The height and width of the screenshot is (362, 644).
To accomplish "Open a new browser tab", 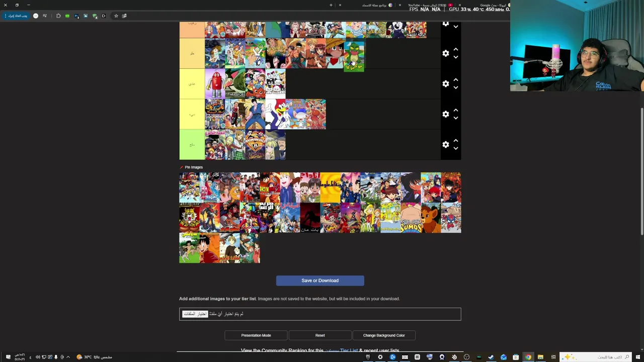I will (x=331, y=5).
